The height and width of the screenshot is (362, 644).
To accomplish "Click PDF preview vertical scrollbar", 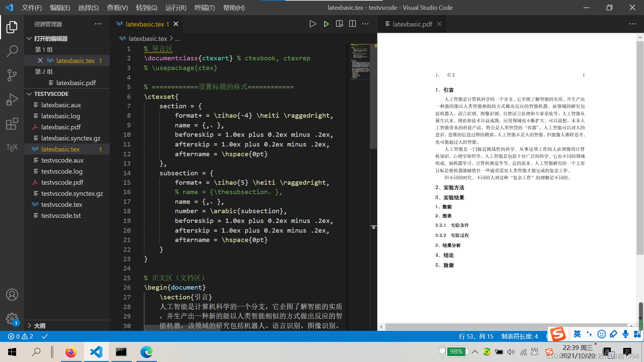I will (640, 147).
